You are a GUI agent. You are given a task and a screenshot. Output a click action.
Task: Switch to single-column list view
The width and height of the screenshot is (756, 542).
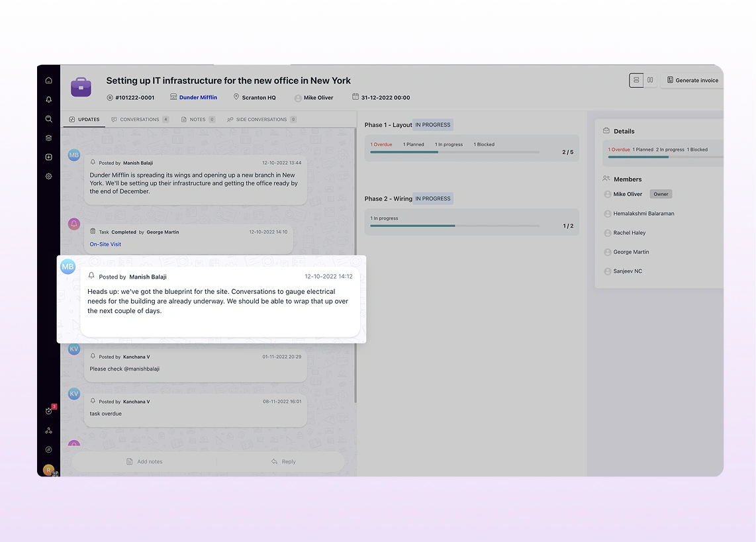[636, 80]
